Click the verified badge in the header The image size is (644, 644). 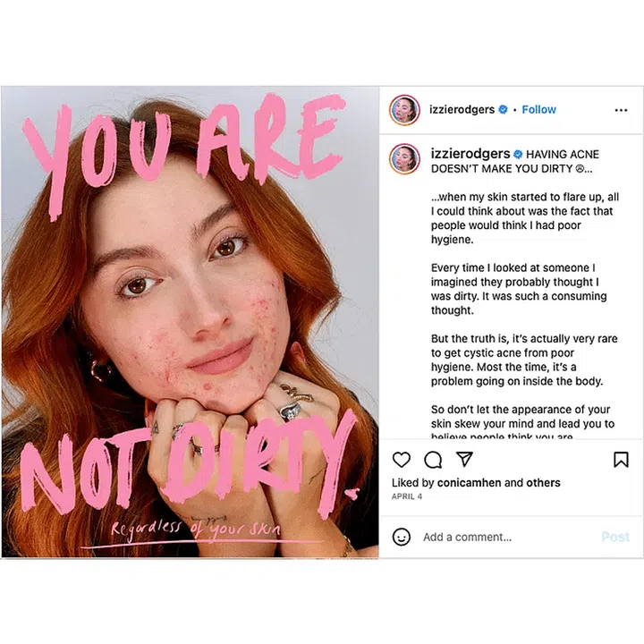point(503,110)
